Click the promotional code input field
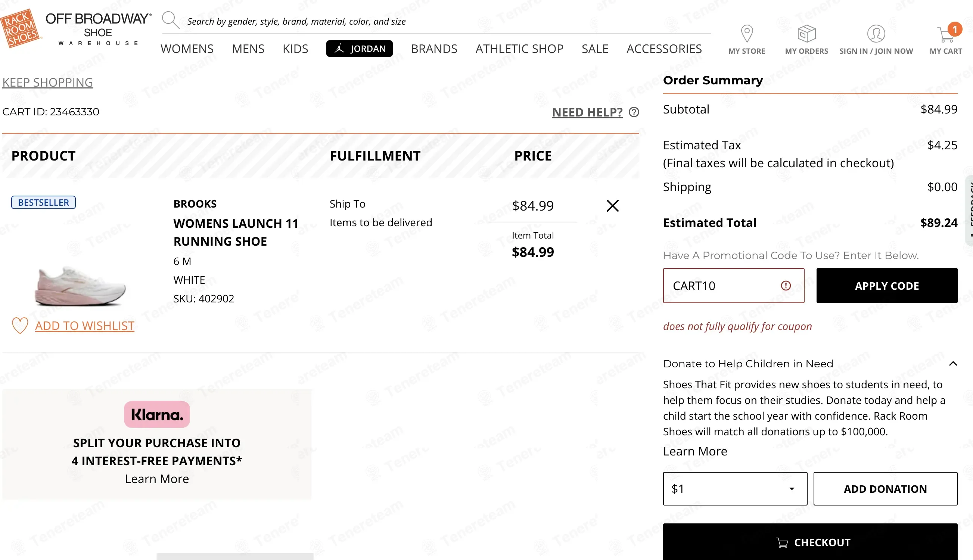973x560 pixels. (x=733, y=285)
